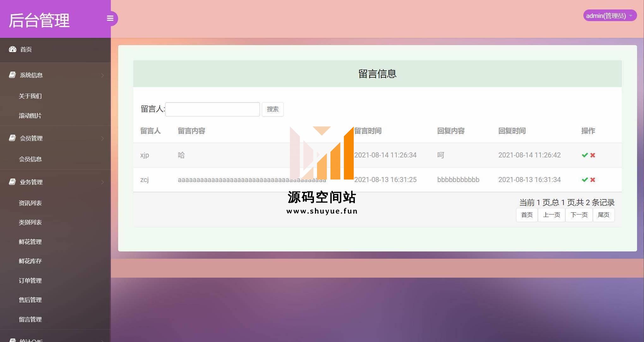Select the zcj name cell
Image resolution: width=644 pixels, height=342 pixels.
144,180
